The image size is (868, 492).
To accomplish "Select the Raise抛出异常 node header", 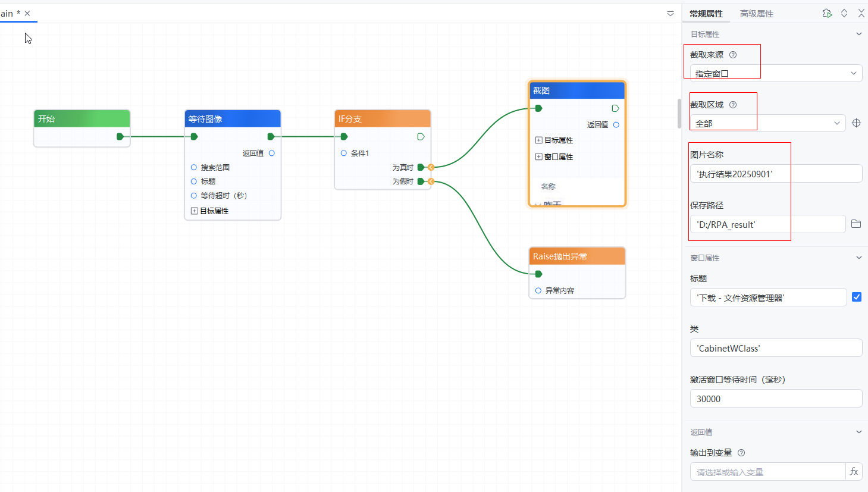I will [576, 256].
